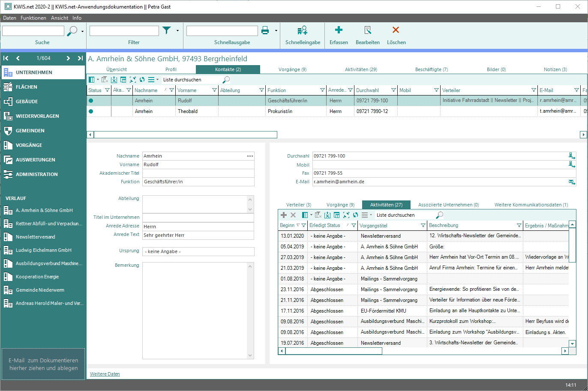Go to previous record arrow
This screenshot has width=588, height=391.
coord(18,58)
